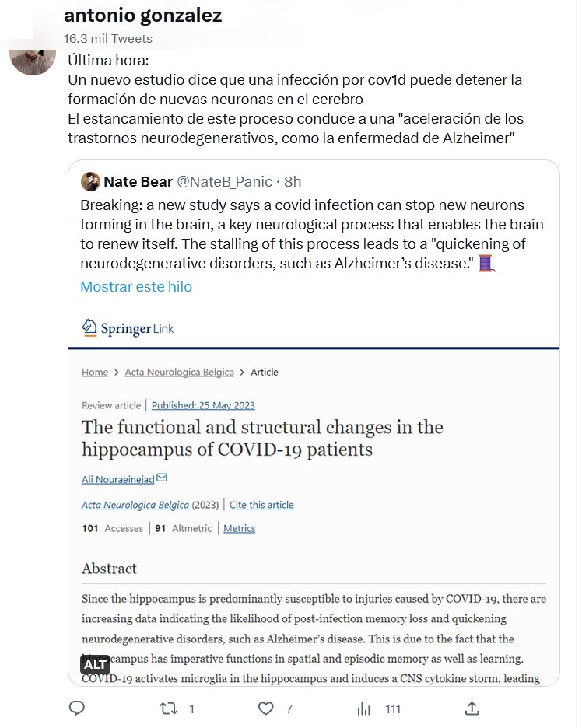Click the email envelope icon beside author
The width and height of the screenshot is (582, 728).
162,477
